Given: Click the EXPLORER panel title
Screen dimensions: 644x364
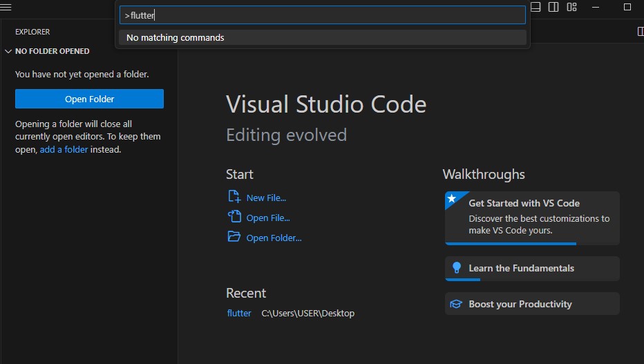Looking at the screenshot, I should pos(32,32).
